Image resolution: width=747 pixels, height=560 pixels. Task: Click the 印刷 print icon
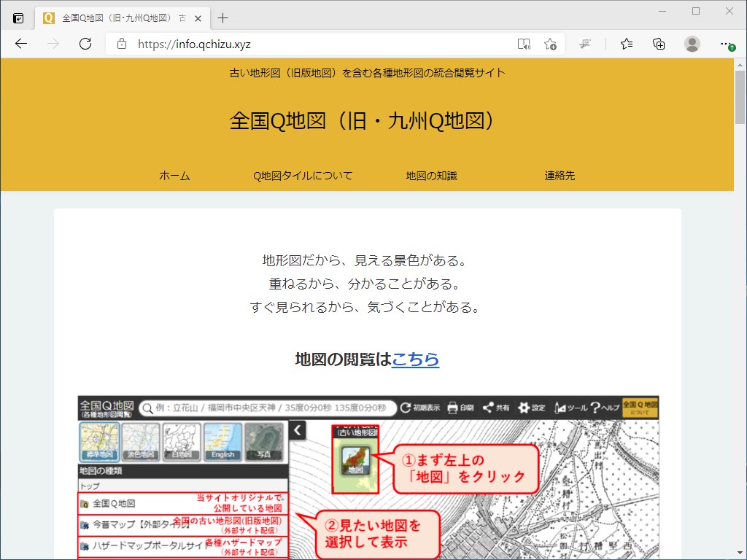(x=452, y=408)
